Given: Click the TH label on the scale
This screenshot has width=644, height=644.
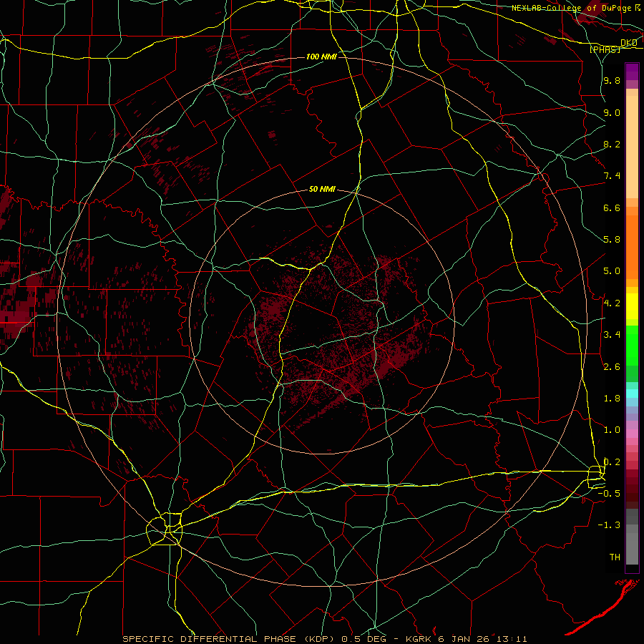Looking at the screenshot, I should coord(615,557).
